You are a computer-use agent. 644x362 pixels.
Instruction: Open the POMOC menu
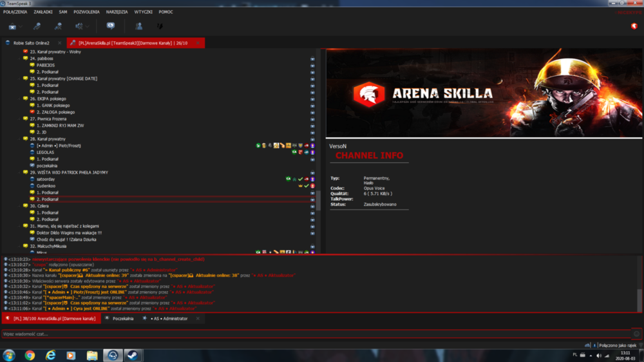click(x=166, y=12)
